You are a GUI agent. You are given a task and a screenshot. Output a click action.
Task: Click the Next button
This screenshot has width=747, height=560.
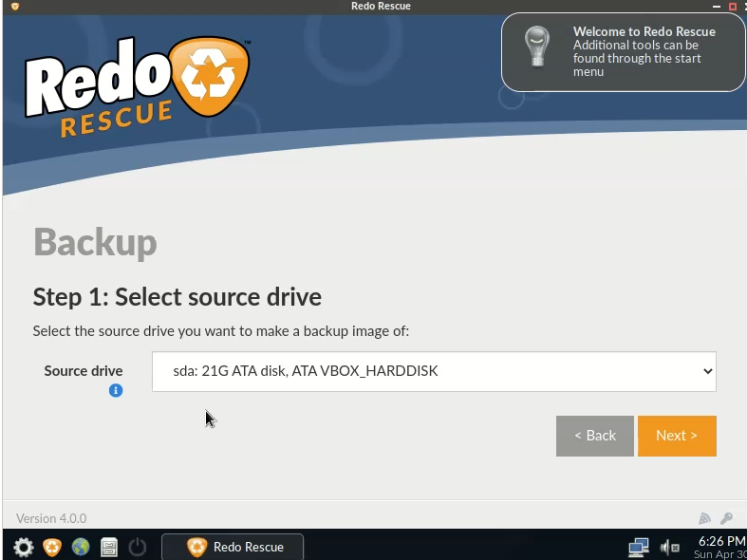coord(677,436)
